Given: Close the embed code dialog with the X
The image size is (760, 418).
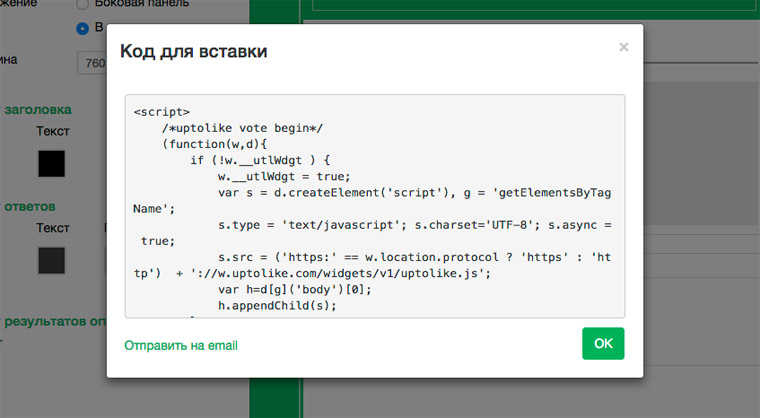Looking at the screenshot, I should [624, 47].
